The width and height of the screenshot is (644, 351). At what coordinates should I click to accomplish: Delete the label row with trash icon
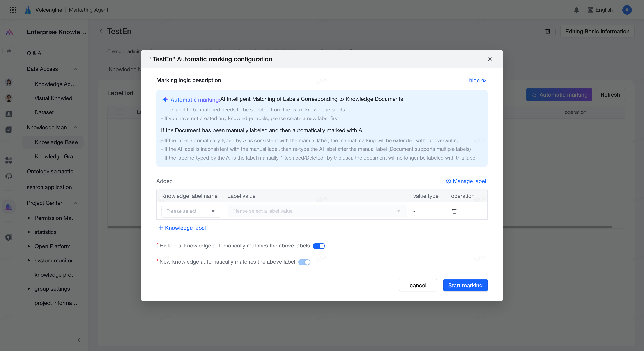[454, 211]
